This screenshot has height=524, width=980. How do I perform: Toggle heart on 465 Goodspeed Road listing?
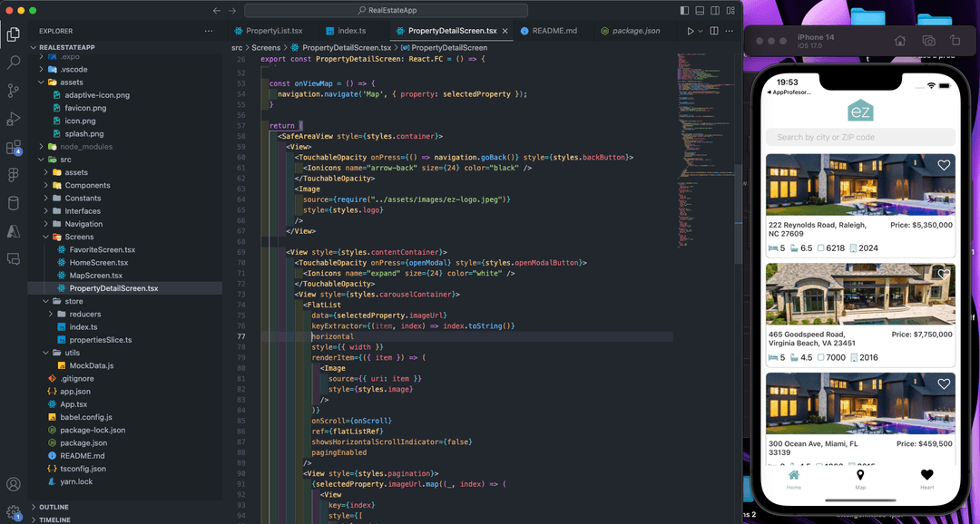[x=944, y=275]
